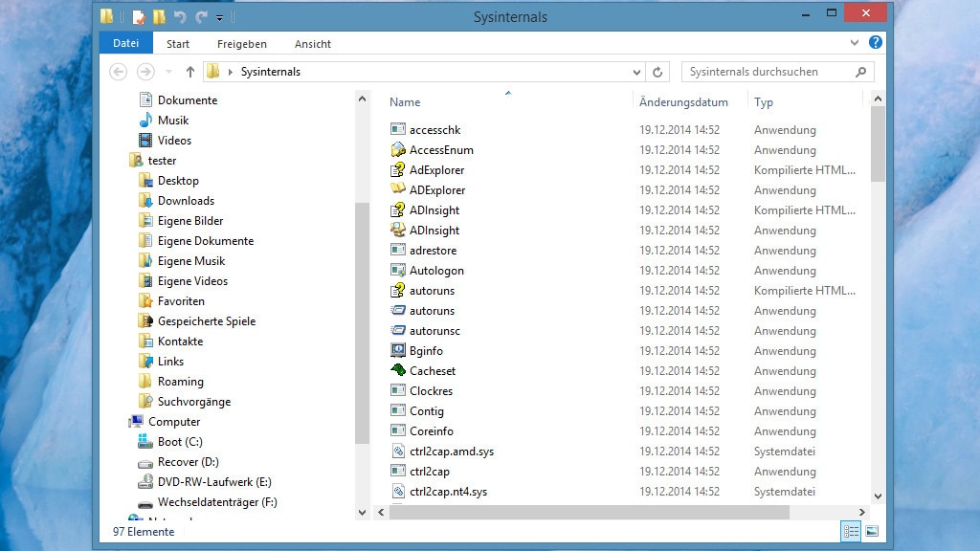This screenshot has height=551, width=980.
Task: Click the ctrl2cap.nt4.sys system file icon
Action: point(397,491)
